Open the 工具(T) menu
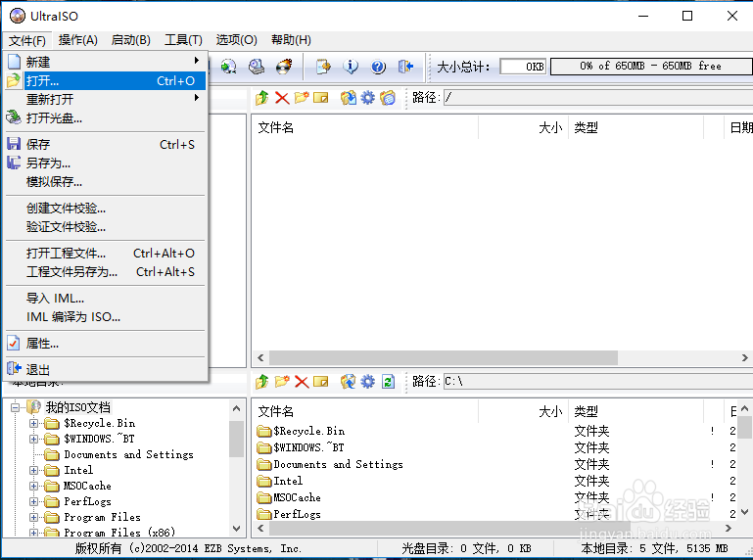The height and width of the screenshot is (560, 753). click(x=183, y=40)
